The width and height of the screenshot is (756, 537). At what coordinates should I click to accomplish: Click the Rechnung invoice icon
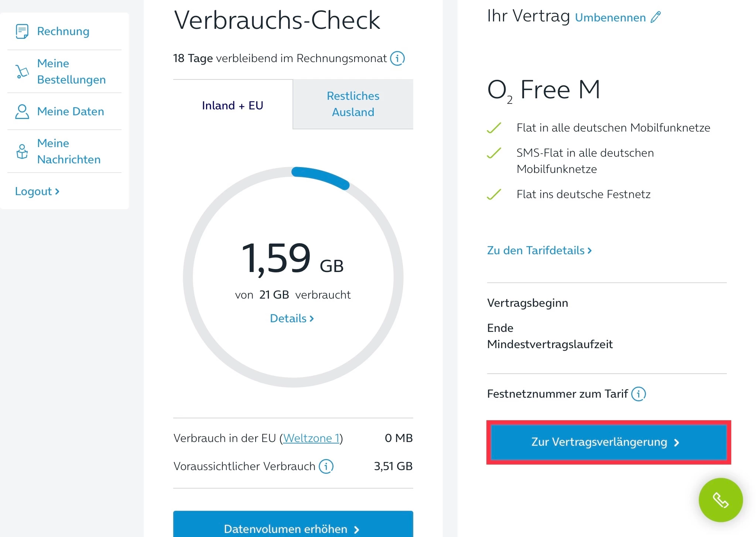22,31
